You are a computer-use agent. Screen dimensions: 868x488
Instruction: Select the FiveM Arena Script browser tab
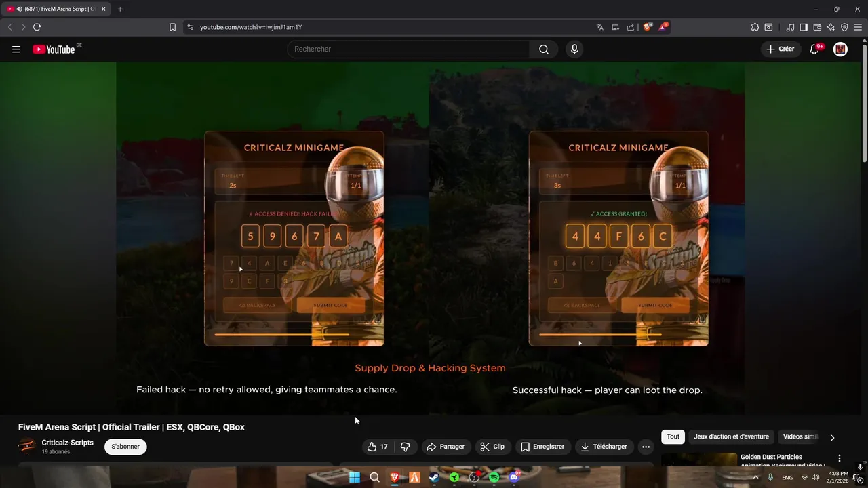tap(57, 9)
